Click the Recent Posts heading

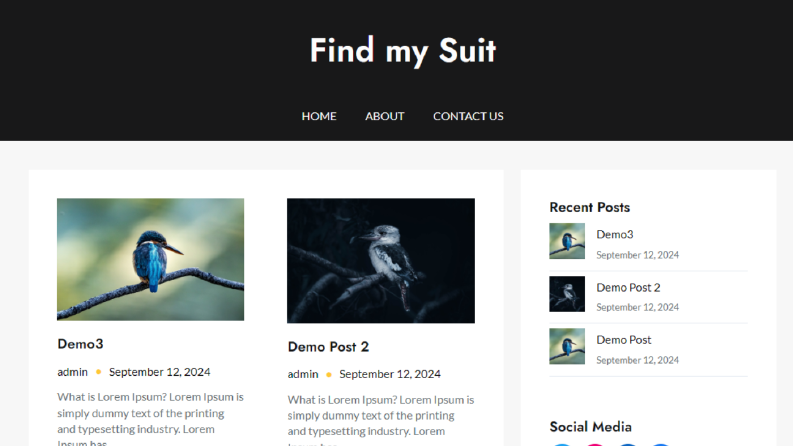click(590, 207)
